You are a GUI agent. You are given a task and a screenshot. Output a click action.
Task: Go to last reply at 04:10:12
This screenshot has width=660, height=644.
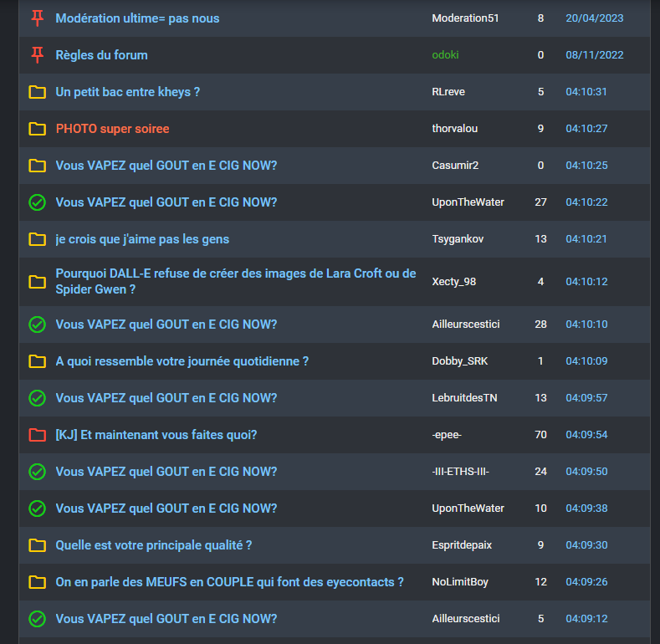tap(586, 282)
